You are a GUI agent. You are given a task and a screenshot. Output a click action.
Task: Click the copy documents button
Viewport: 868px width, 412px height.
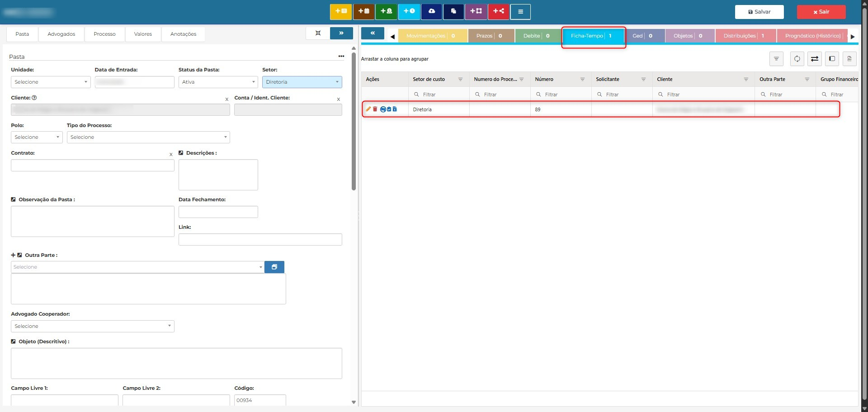[x=453, y=12]
